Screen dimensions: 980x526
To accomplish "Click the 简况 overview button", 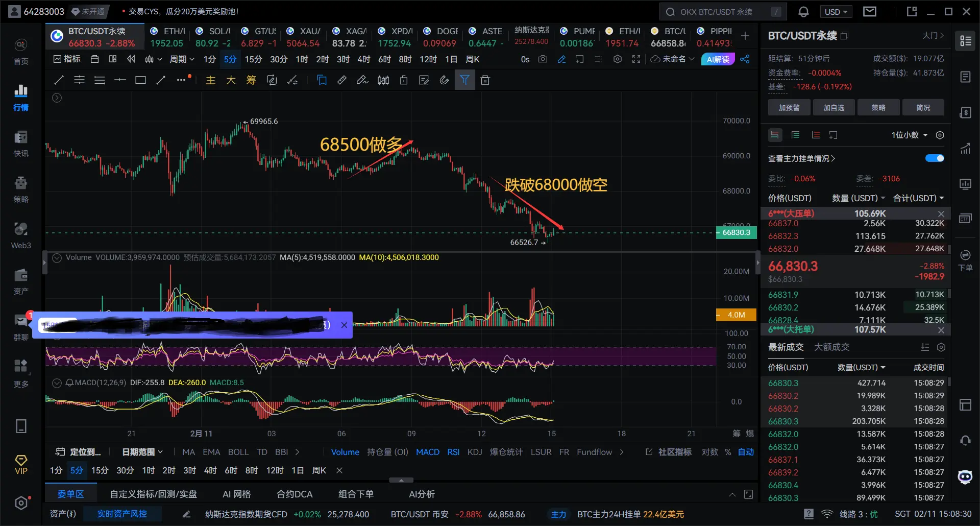I will pos(923,108).
